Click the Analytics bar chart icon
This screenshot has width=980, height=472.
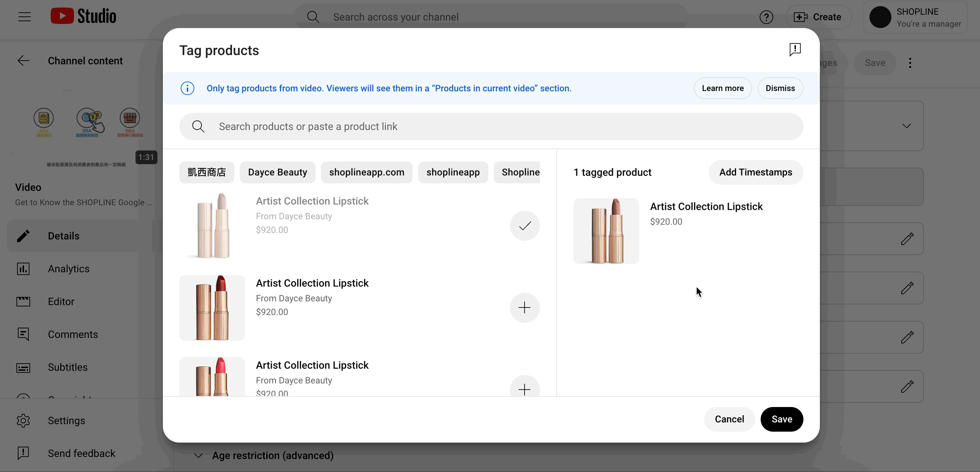(23, 268)
